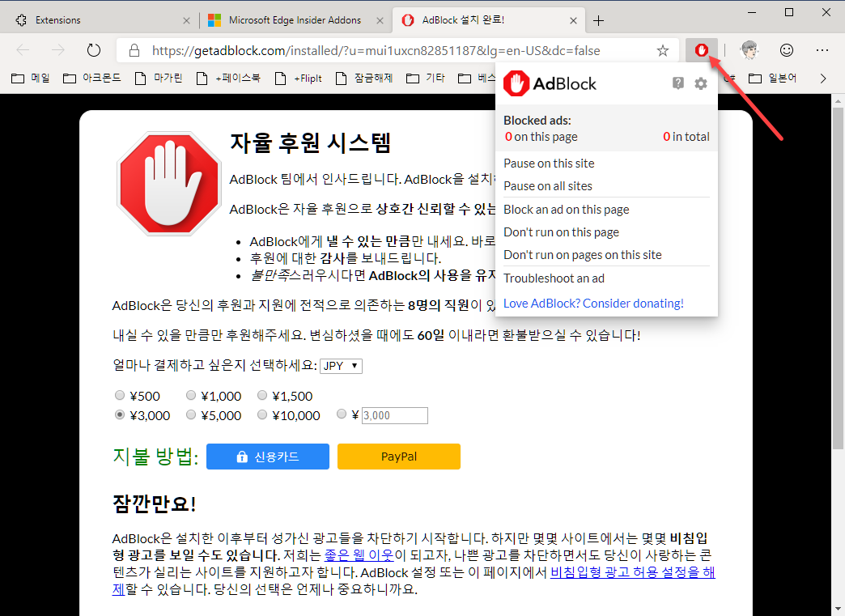Close the AdBlock 설치 완료 tab

click(573, 20)
